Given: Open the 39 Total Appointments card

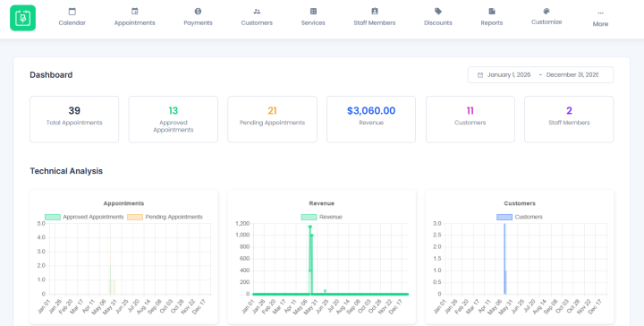Looking at the screenshot, I should [74, 119].
